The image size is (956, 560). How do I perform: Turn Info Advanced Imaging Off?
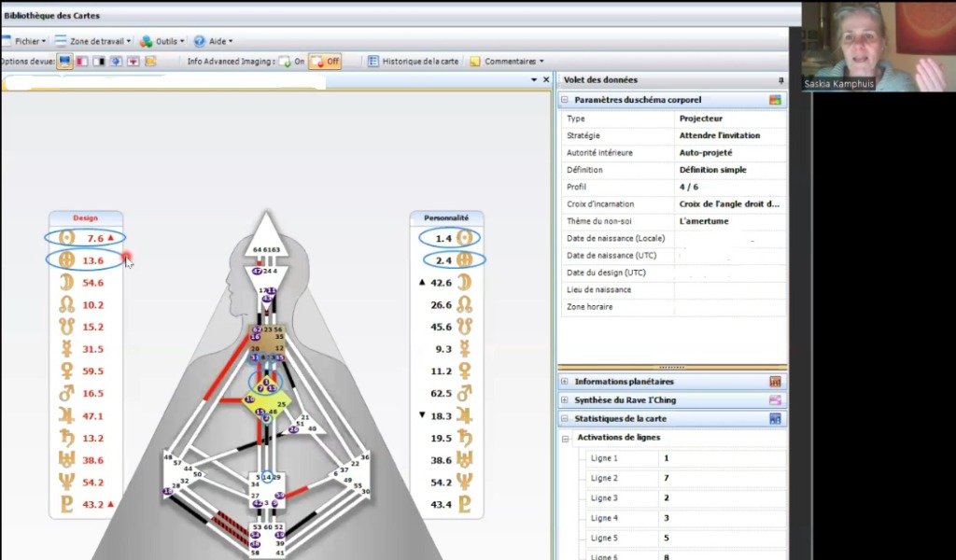(x=325, y=62)
